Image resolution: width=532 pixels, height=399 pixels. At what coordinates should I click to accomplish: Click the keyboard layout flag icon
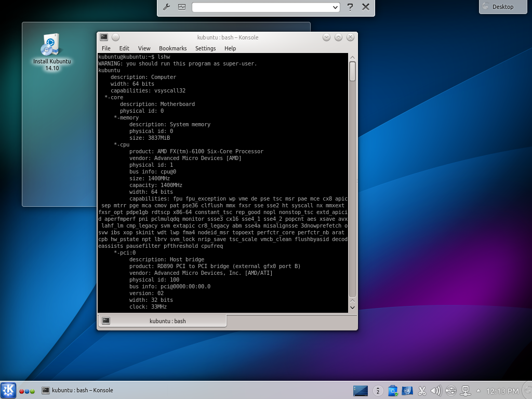click(x=407, y=391)
